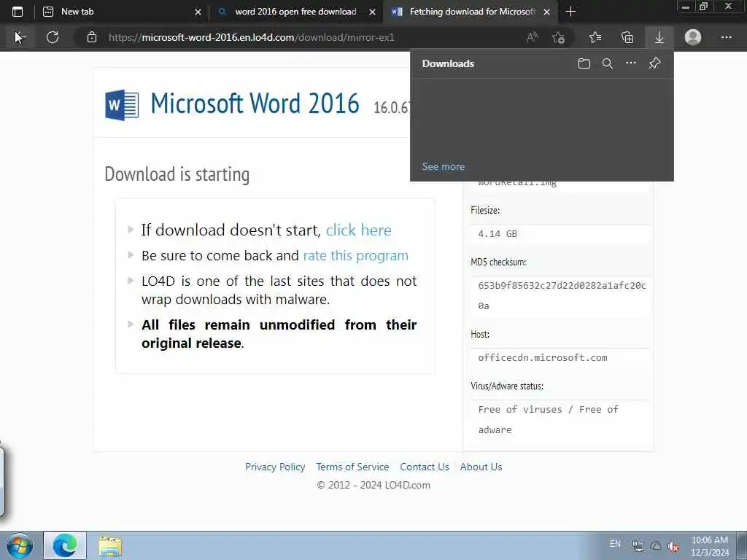Click See more in Downloads panel
The height and width of the screenshot is (560, 747).
coord(443,167)
